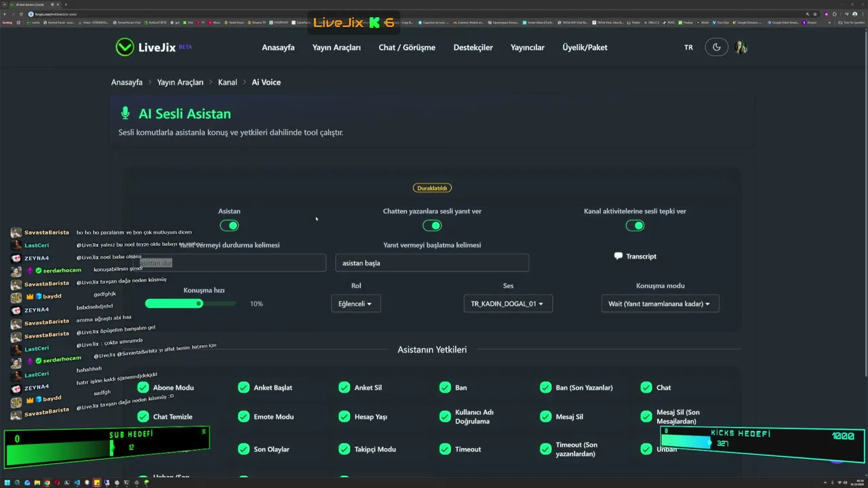The image size is (868, 488).
Task: Uncheck the Abone Modu permission
Action: (x=143, y=388)
